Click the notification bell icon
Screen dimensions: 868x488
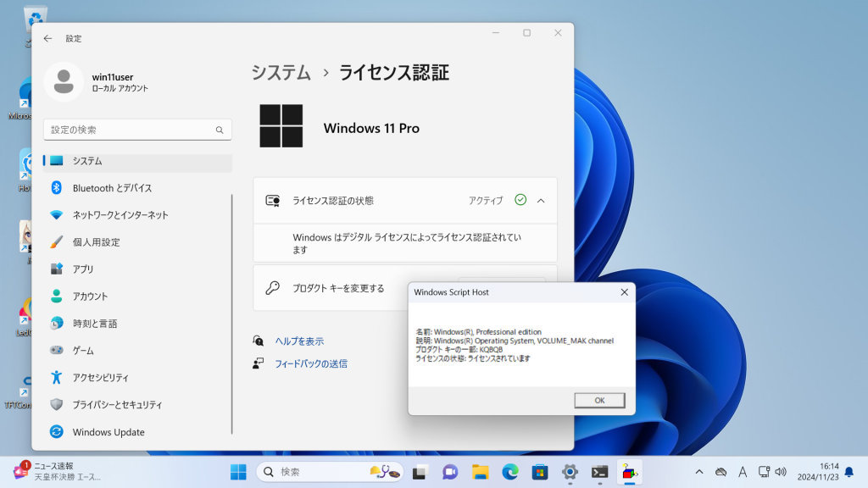[x=849, y=472]
